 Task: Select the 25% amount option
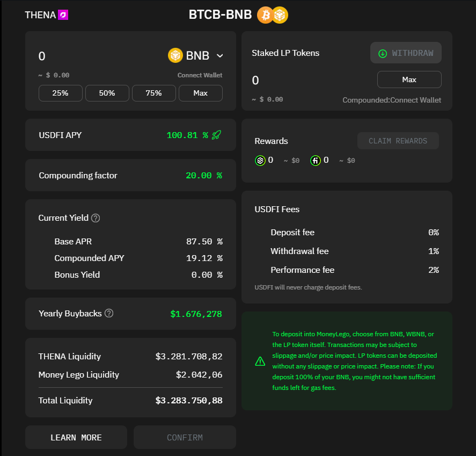click(x=60, y=93)
